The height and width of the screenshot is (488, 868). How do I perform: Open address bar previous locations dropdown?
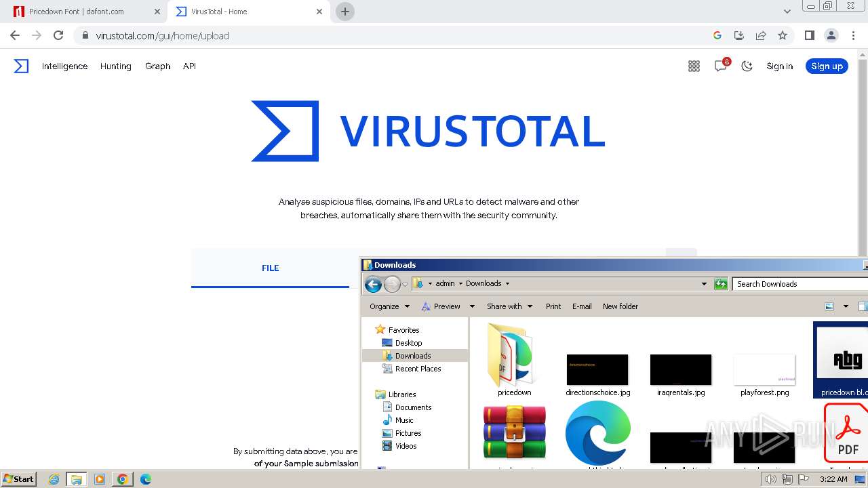coord(704,284)
